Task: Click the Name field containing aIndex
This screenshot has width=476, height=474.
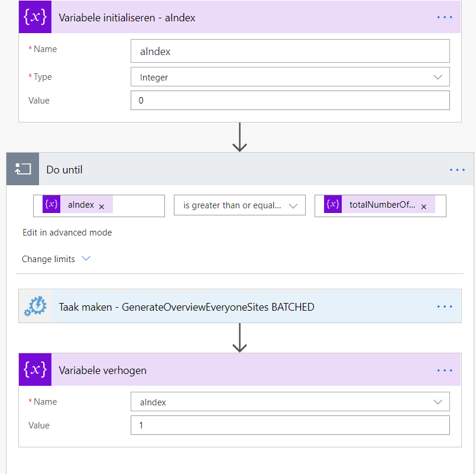Action: click(x=290, y=51)
